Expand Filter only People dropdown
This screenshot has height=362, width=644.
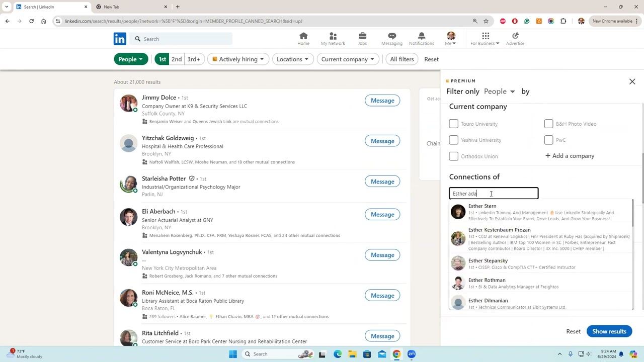click(500, 92)
